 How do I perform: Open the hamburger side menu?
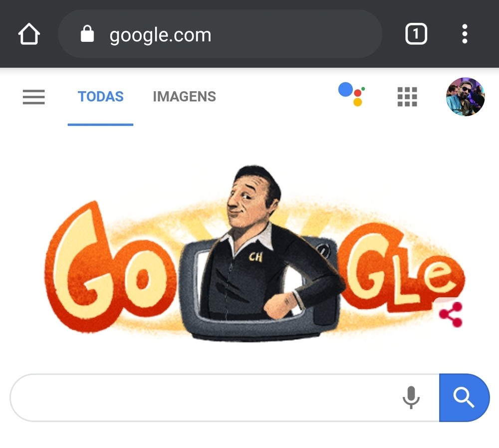point(34,97)
